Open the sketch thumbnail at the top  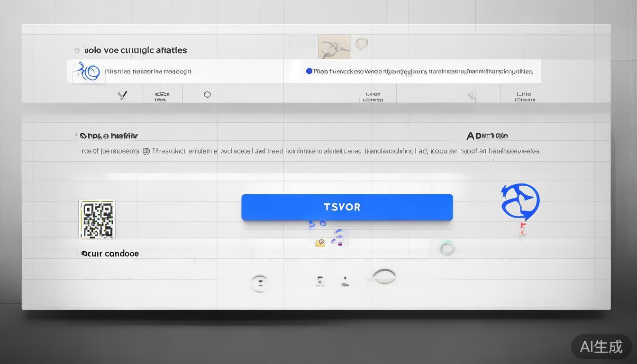coord(334,47)
